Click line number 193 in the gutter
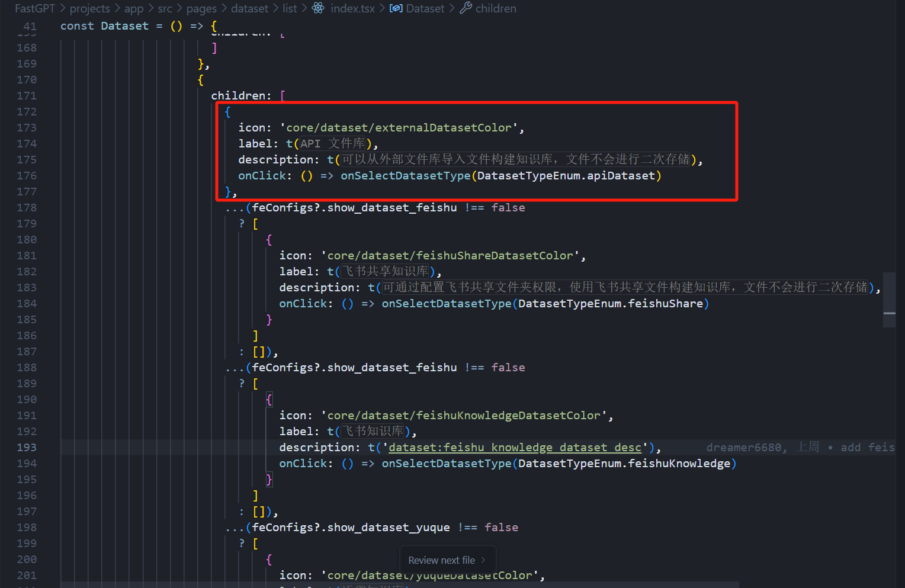This screenshot has width=905, height=588. pyautogui.click(x=27, y=448)
